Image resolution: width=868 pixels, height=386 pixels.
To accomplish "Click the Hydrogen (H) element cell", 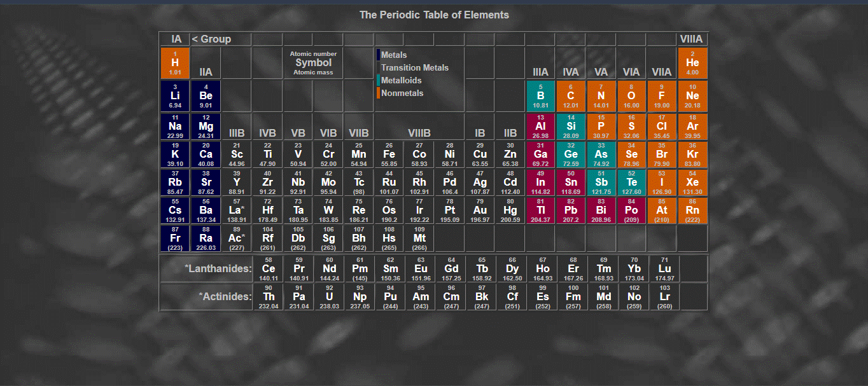I will pyautogui.click(x=175, y=63).
